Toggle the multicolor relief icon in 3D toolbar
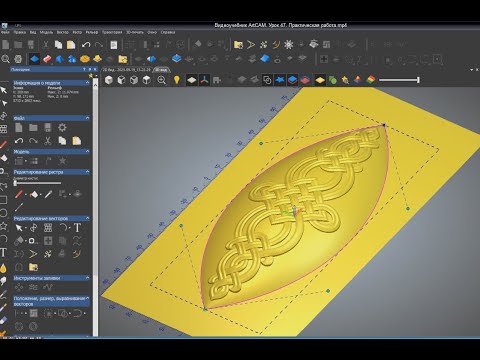The image size is (480, 360). (x=370, y=80)
